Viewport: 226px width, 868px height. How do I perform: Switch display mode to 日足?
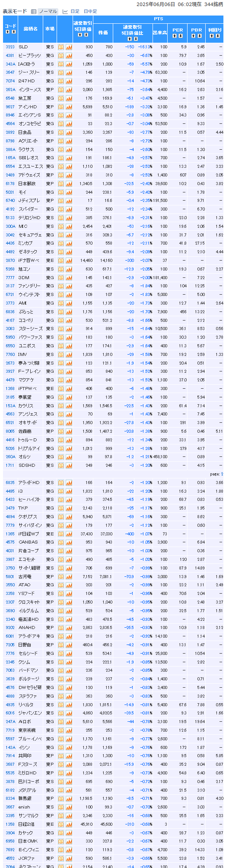coord(75,11)
